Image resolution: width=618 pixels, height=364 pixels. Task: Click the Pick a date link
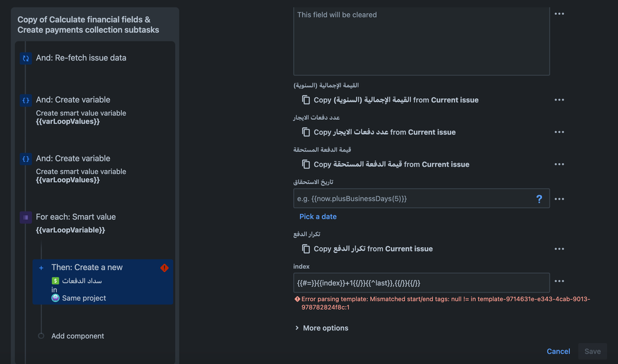coord(318,216)
